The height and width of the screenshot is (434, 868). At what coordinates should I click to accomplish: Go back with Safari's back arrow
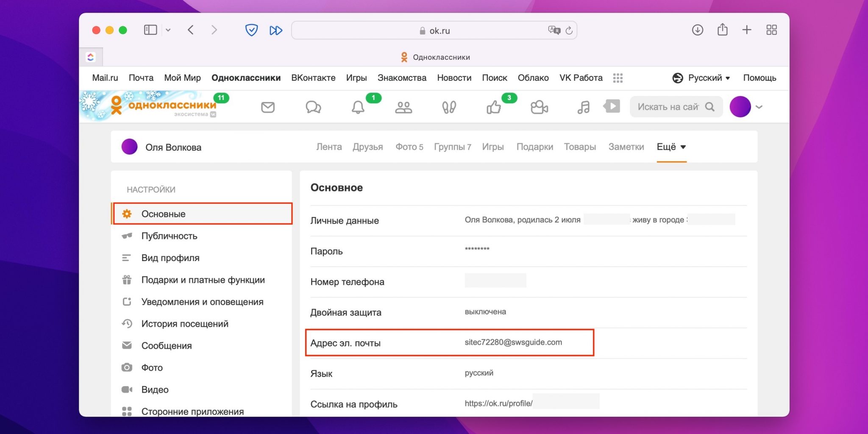tap(191, 30)
